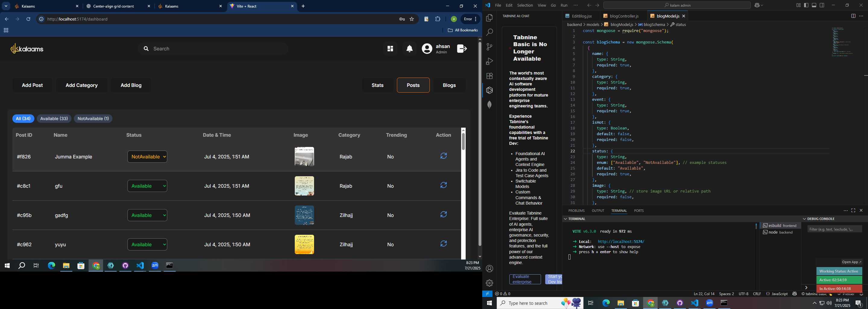Screen dimensions: 868x309
Task: Click Chrome reload page icon
Action: 29,19
